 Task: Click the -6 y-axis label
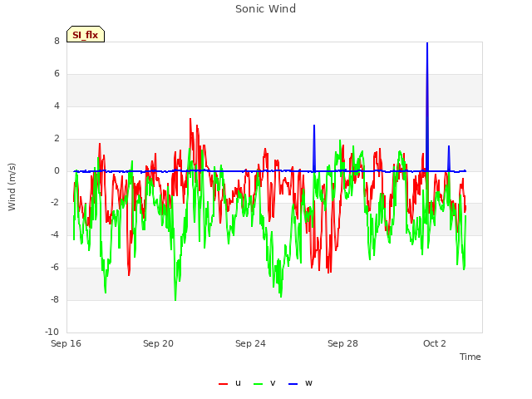pos(55,268)
